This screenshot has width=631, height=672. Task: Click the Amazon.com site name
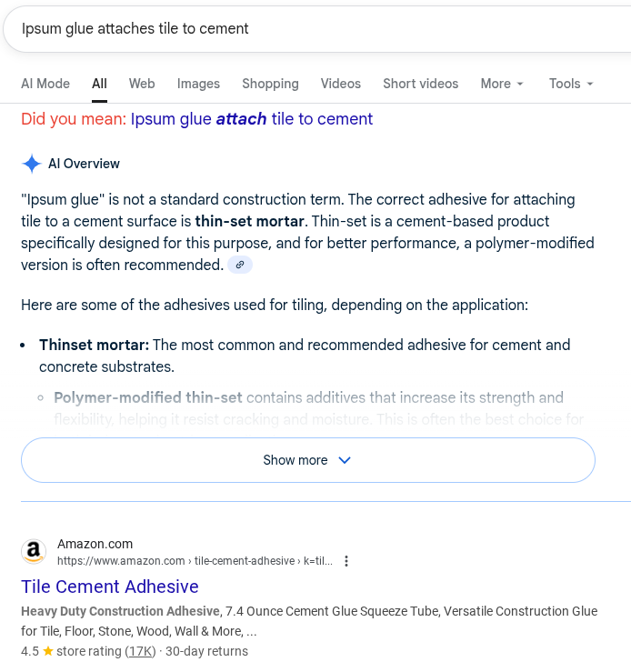95,544
